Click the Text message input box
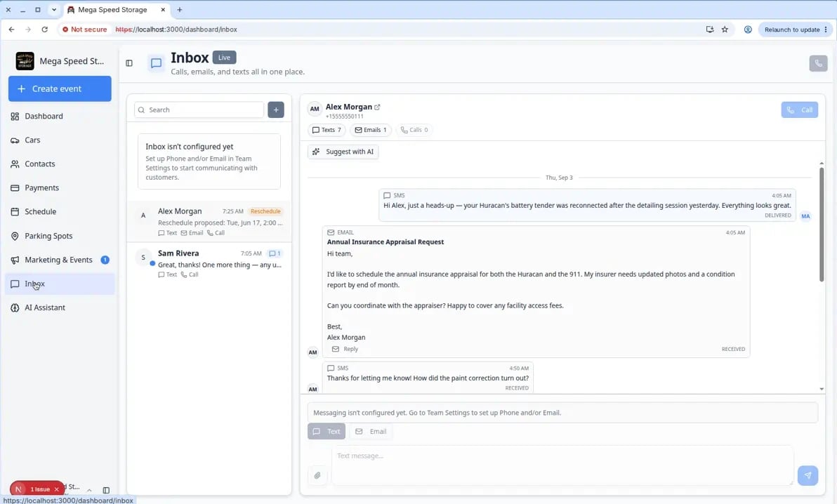The height and width of the screenshot is (504, 837). pos(562,465)
